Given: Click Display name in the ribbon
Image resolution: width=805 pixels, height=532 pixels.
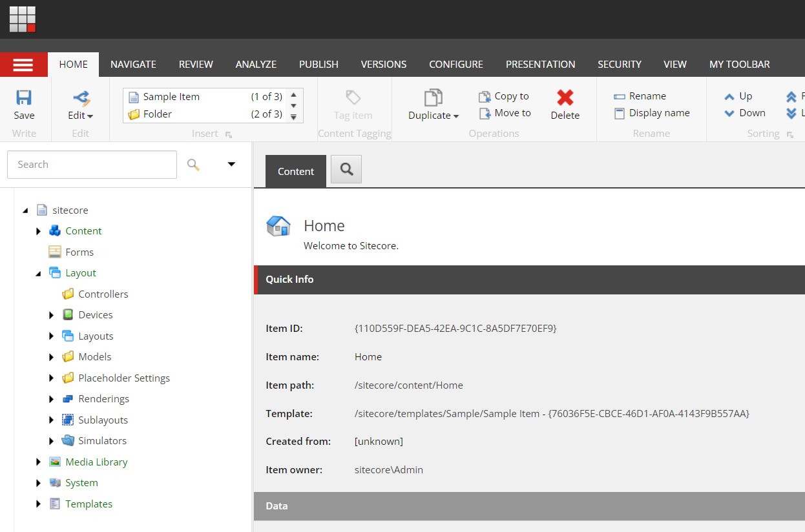Looking at the screenshot, I should (651, 113).
